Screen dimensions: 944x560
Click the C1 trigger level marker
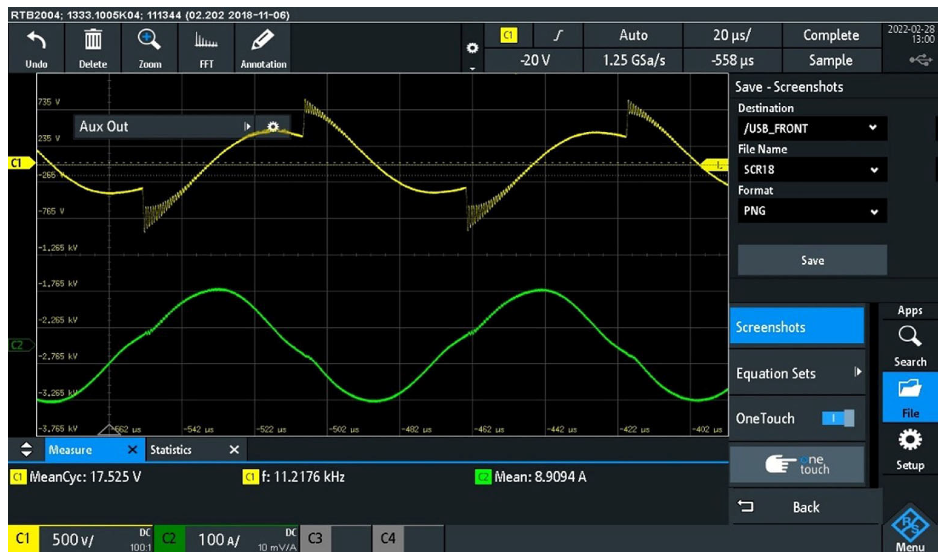click(x=714, y=165)
